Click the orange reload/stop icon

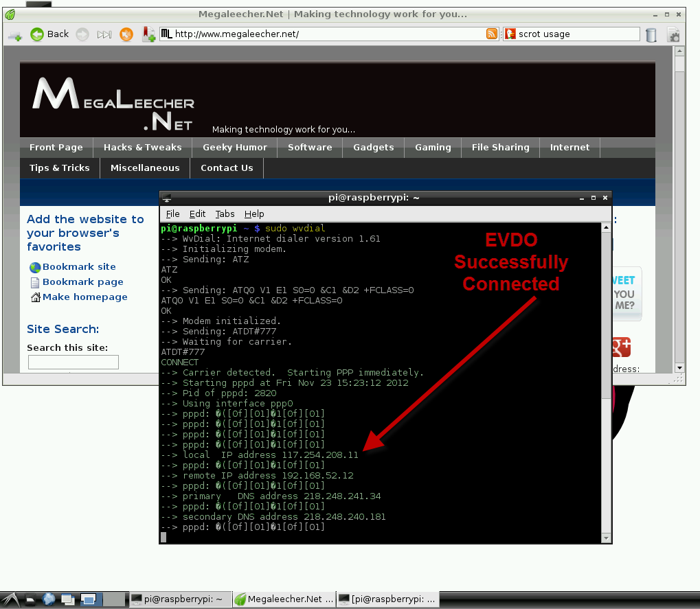tap(126, 34)
